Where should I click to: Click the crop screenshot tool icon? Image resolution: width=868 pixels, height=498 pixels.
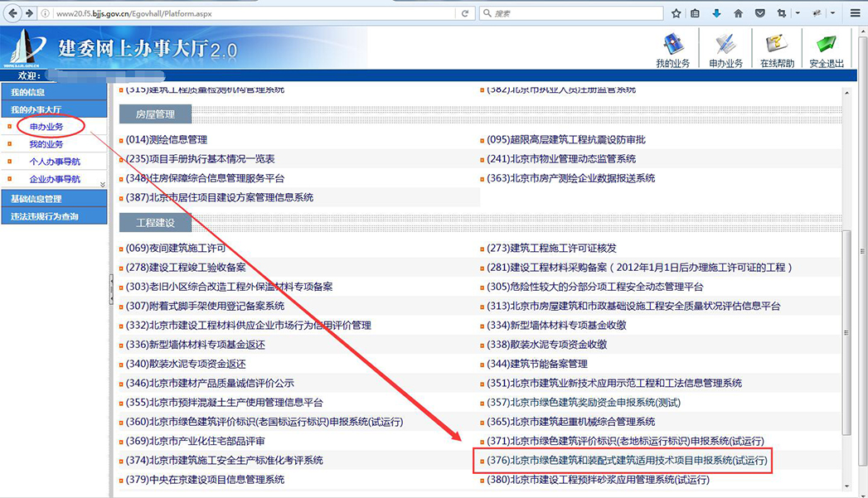(x=781, y=13)
